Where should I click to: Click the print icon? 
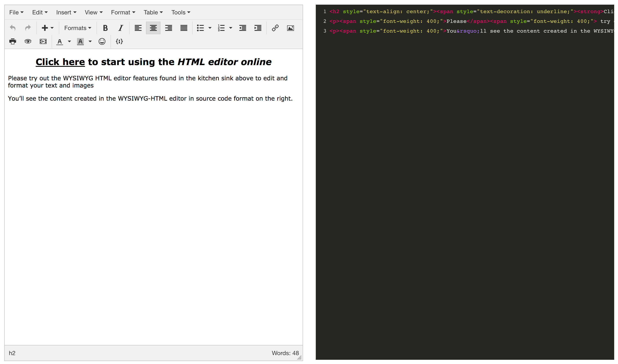[x=13, y=41]
